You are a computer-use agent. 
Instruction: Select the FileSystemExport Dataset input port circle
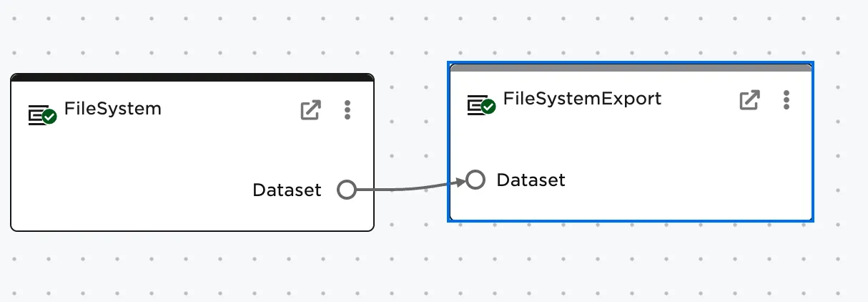475,180
